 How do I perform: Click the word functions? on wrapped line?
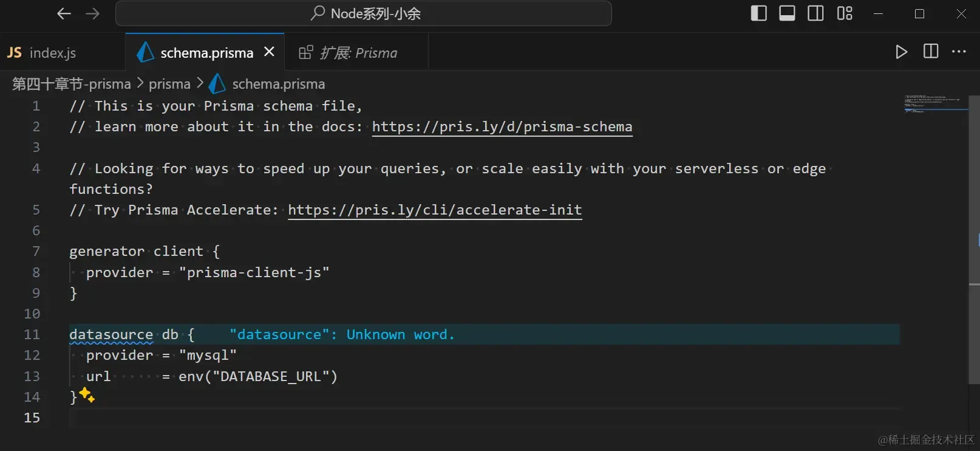click(111, 189)
